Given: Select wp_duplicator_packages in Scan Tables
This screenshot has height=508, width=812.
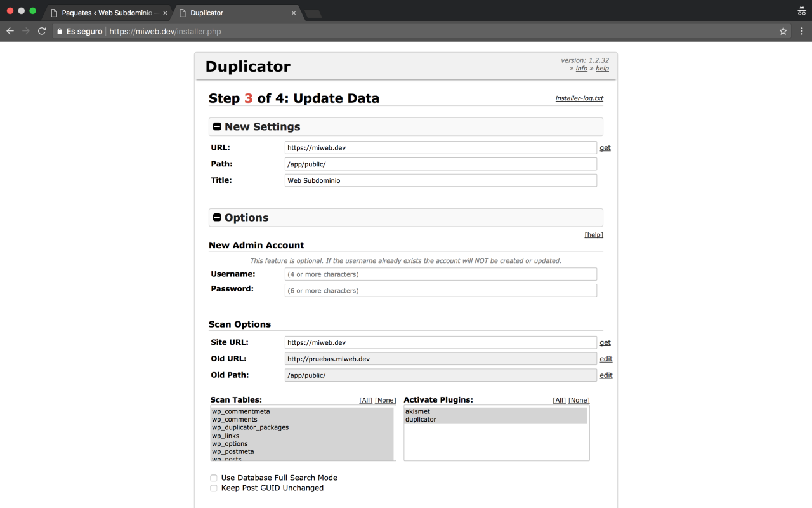Looking at the screenshot, I should [x=302, y=428].
